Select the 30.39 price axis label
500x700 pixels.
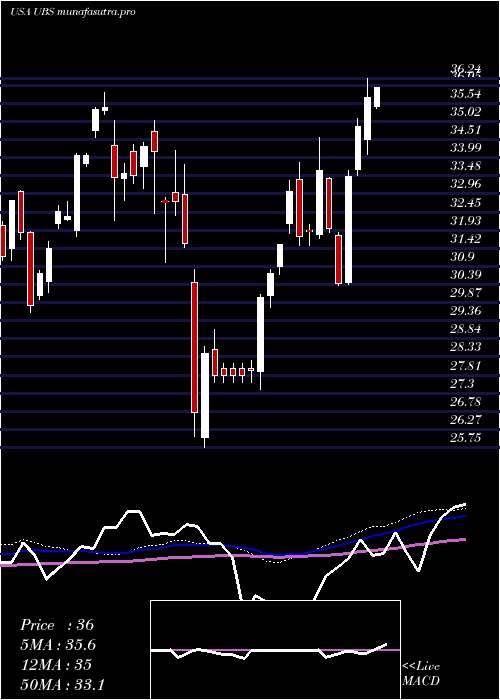point(465,275)
